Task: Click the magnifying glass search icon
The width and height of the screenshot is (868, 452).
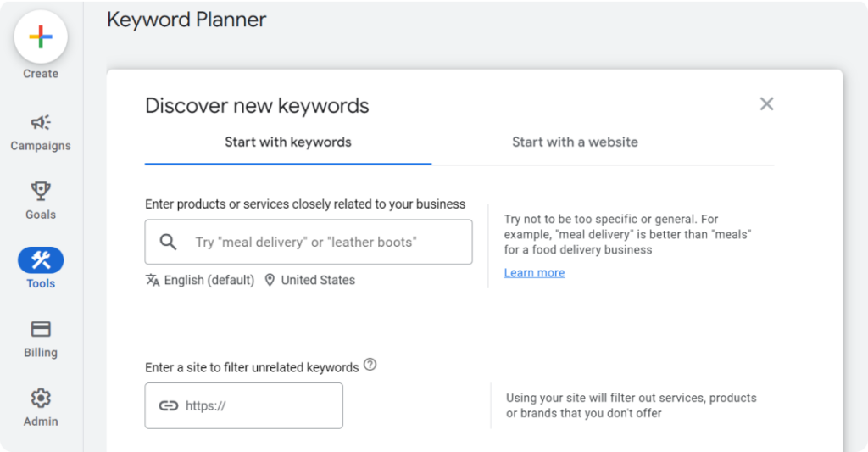Action: pyautogui.click(x=168, y=242)
